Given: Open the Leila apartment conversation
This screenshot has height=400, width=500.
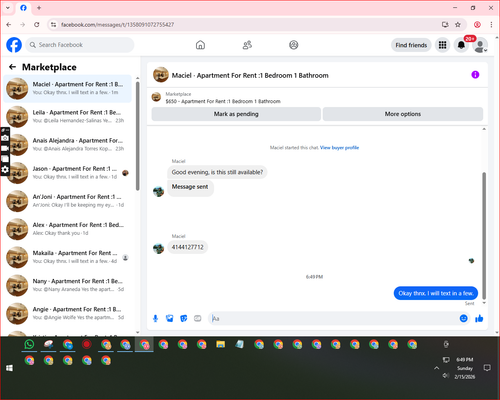Looking at the screenshot, I should click(67, 116).
